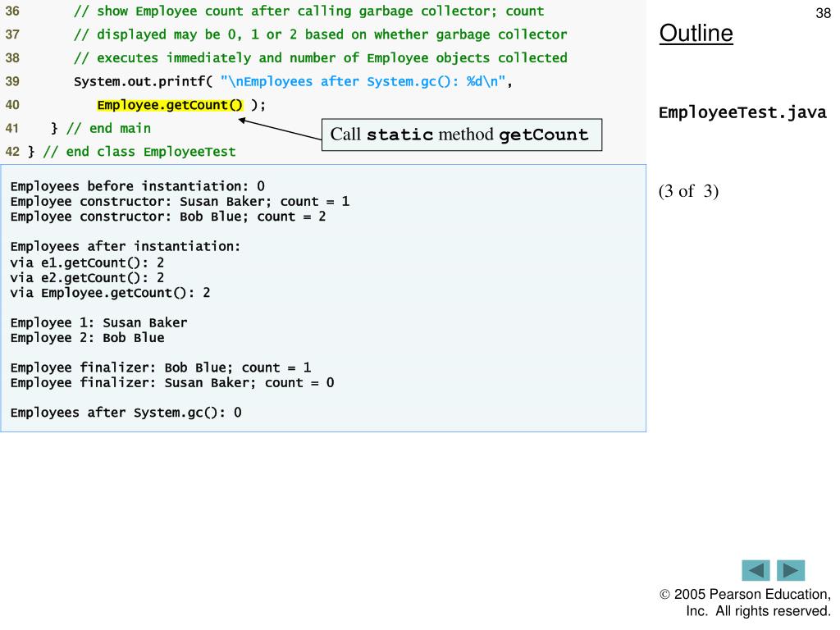Click the Bob Blue constructor output line

click(x=167, y=217)
